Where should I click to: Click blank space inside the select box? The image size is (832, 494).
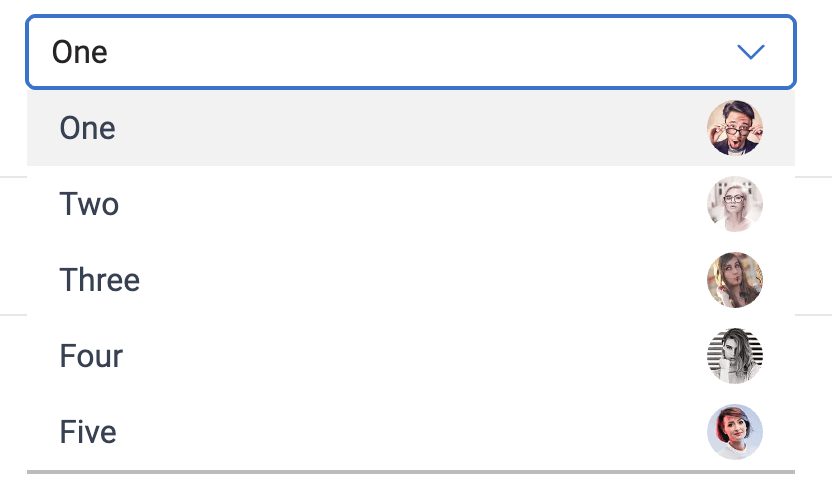(x=450, y=52)
